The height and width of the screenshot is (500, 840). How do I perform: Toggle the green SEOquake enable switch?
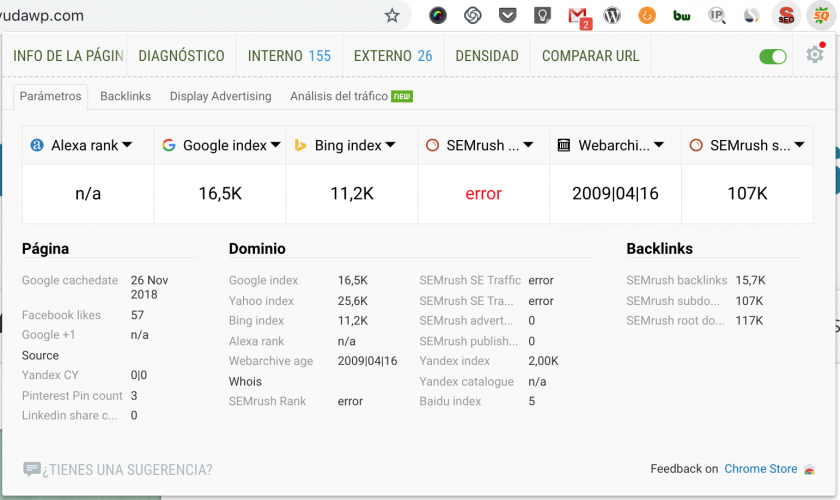(x=773, y=56)
